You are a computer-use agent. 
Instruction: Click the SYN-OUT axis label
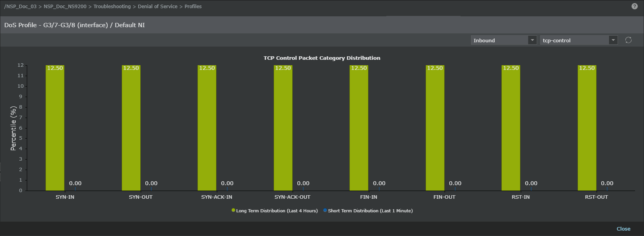click(141, 197)
